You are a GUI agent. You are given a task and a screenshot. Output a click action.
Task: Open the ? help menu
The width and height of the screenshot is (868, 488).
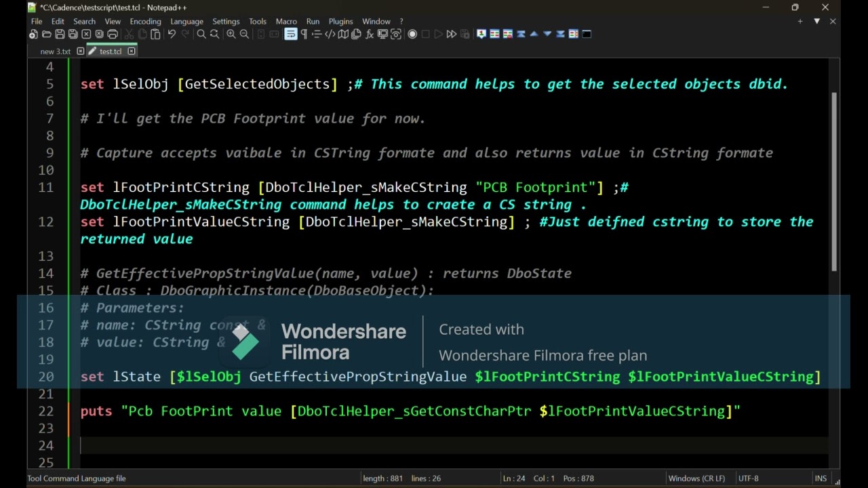coord(401,21)
